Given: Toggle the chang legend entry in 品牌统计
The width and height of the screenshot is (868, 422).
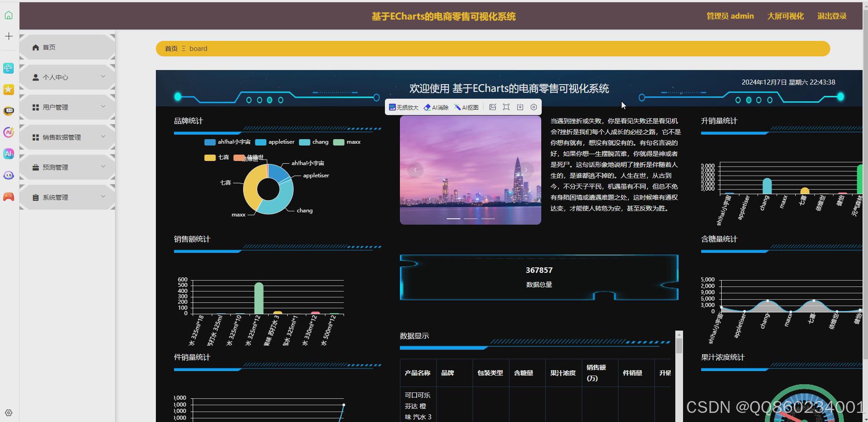Looking at the screenshot, I should click(x=314, y=142).
